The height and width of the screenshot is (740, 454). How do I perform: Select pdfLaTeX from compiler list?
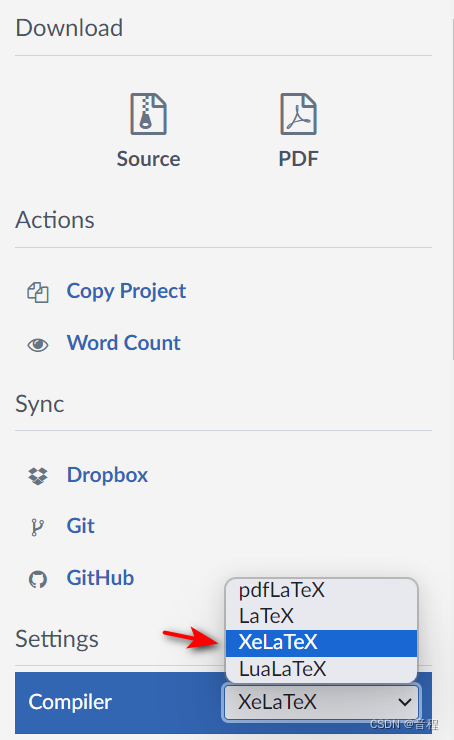[x=321, y=590]
